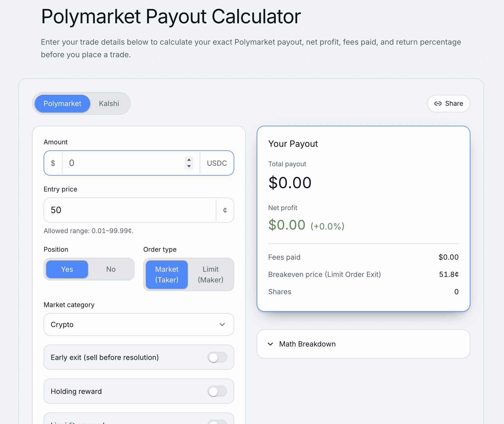
Task: Increase amount with the up stepper arrow
Action: pyautogui.click(x=189, y=160)
